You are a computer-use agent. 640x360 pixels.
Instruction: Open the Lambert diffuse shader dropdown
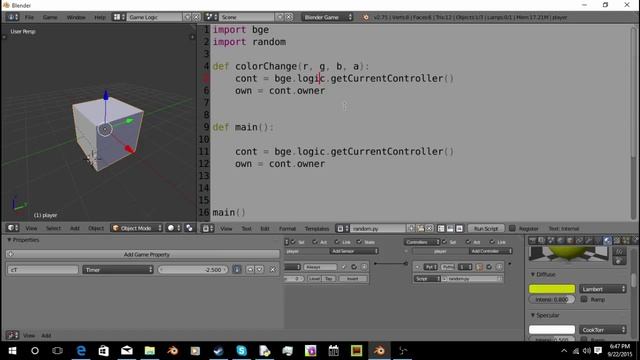603,289
